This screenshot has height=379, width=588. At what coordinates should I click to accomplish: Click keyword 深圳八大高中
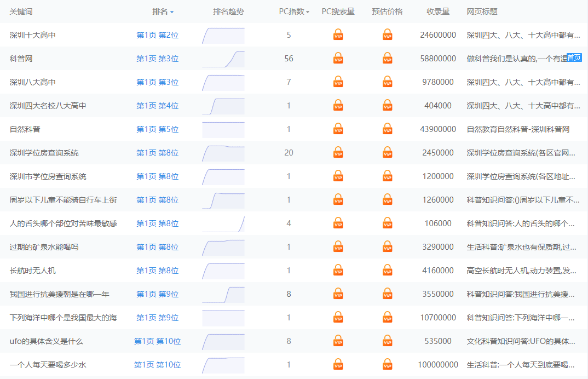point(33,82)
